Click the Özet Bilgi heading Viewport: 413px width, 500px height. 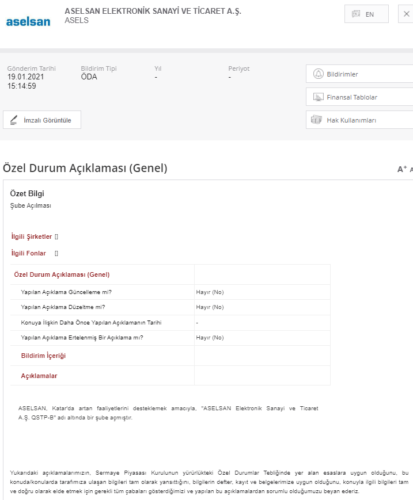coord(27,194)
